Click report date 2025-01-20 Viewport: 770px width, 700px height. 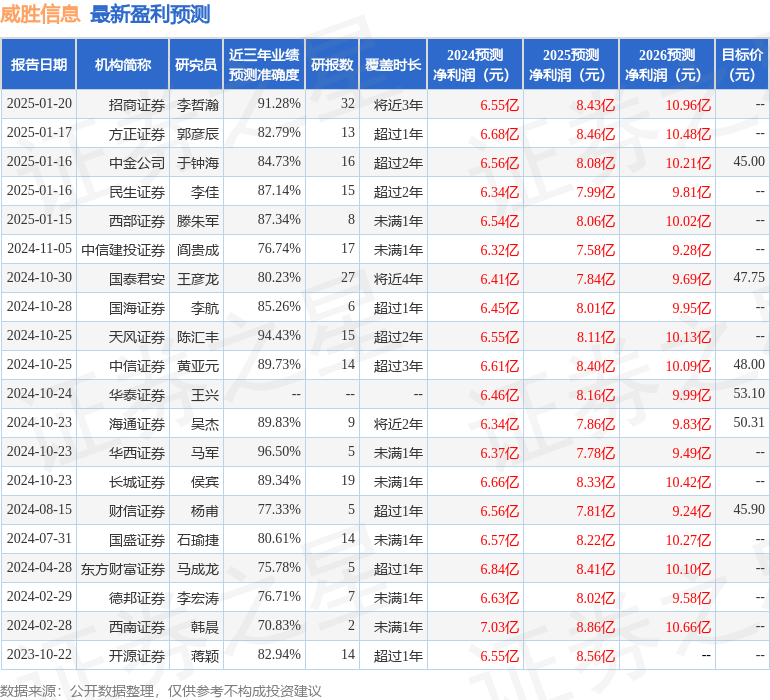click(x=39, y=103)
